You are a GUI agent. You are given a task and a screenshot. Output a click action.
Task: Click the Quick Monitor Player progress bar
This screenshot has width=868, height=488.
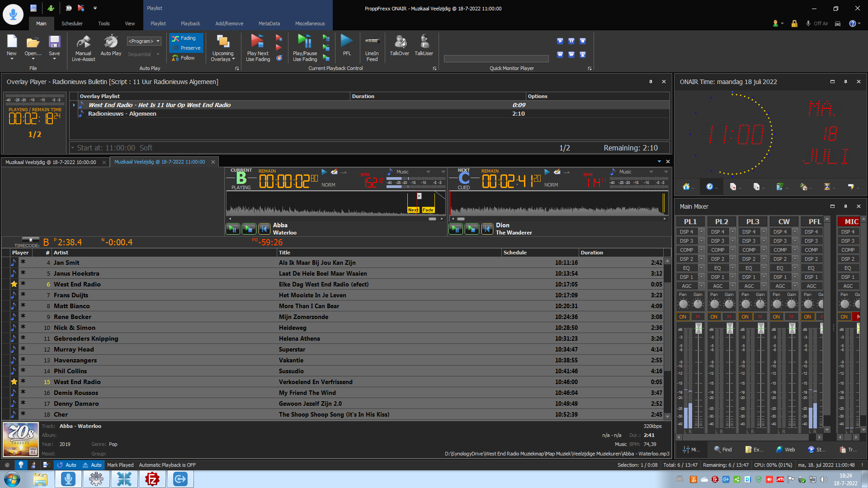pos(496,59)
